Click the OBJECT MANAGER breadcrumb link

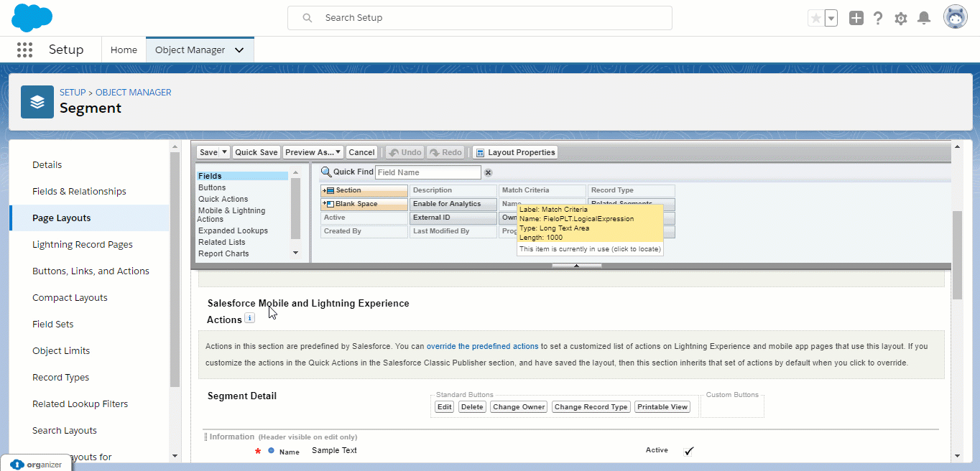click(x=134, y=93)
